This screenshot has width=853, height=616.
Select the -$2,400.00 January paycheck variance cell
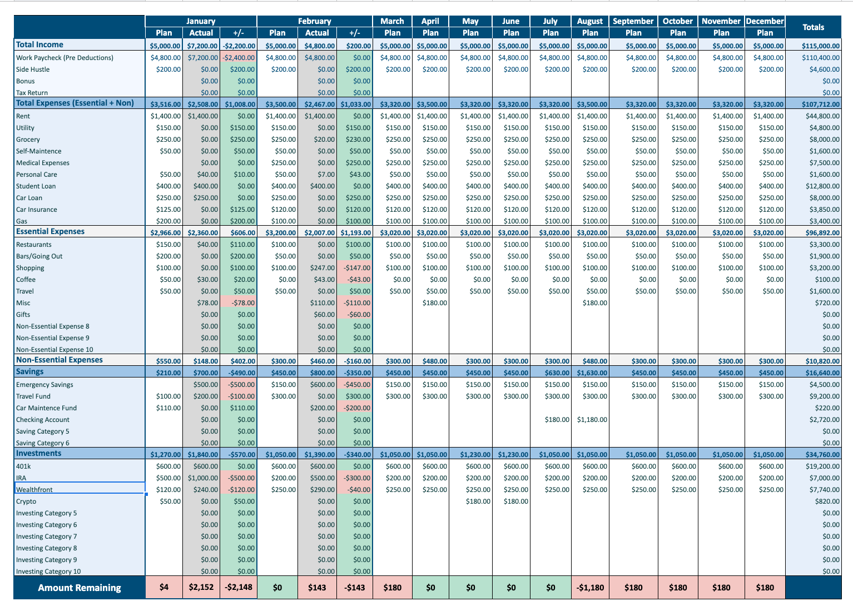239,58
